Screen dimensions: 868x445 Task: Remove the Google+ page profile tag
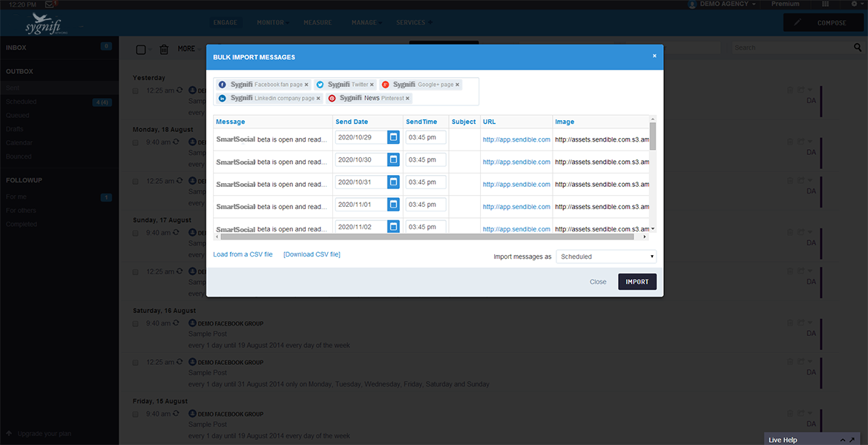tap(458, 85)
